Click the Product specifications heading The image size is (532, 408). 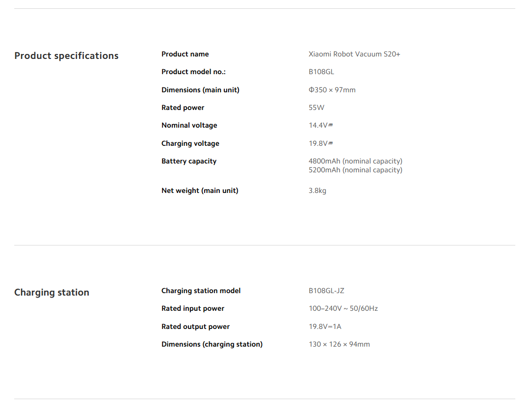[x=67, y=55]
